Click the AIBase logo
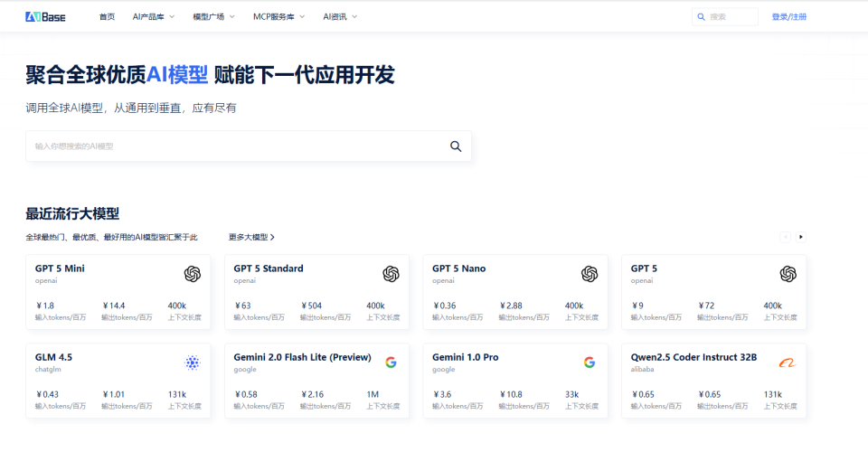The height and width of the screenshot is (452, 868). coord(45,17)
